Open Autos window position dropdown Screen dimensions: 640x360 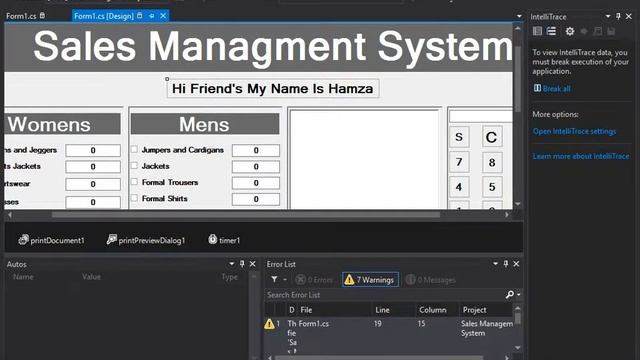(x=231, y=264)
